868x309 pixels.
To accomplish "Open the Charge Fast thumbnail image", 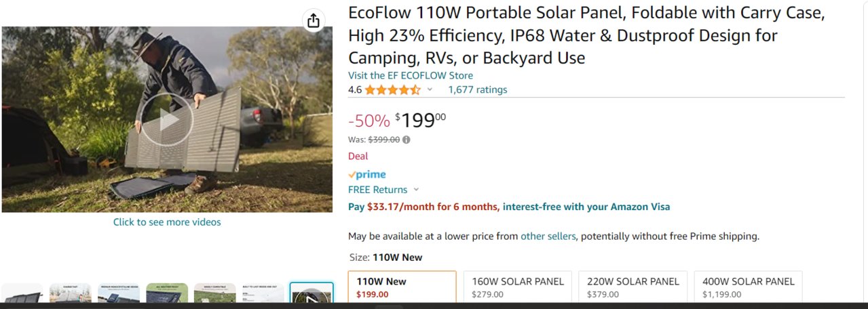I will (70, 293).
